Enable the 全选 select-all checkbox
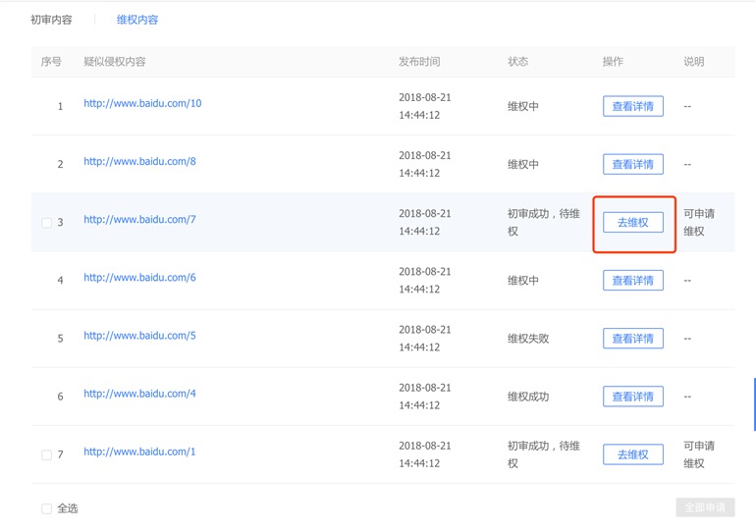 pos(46,508)
